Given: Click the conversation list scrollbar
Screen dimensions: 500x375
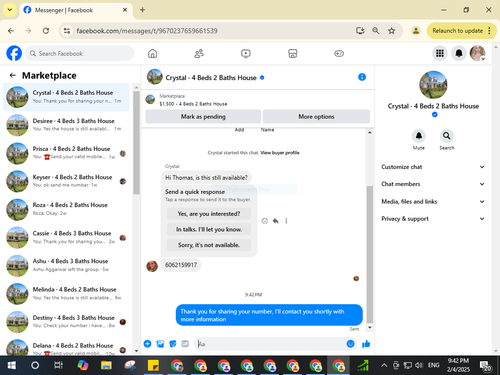Looking at the screenshot, I should tap(136, 143).
